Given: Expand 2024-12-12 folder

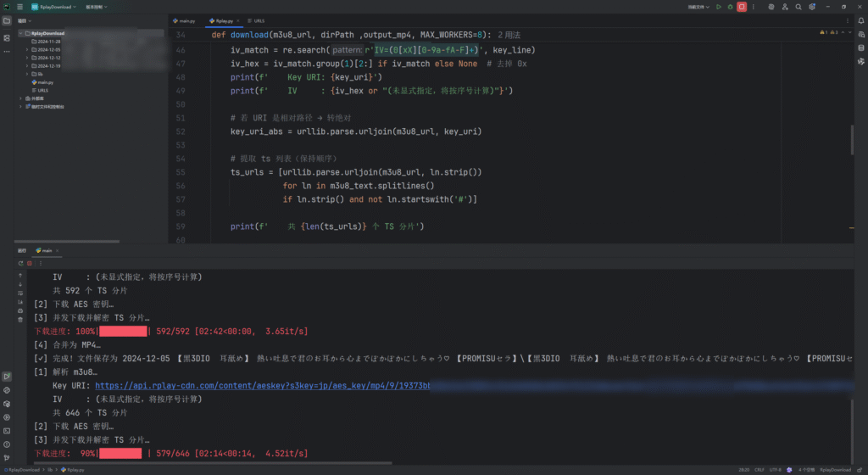Looking at the screenshot, I should [27, 58].
